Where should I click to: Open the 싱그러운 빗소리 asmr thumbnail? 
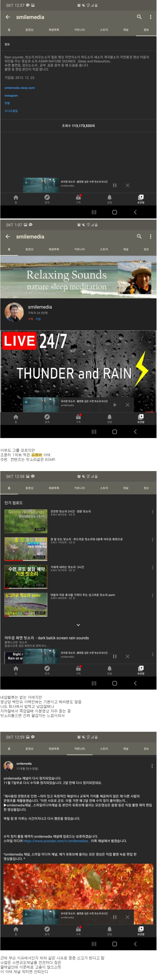click(26, 604)
